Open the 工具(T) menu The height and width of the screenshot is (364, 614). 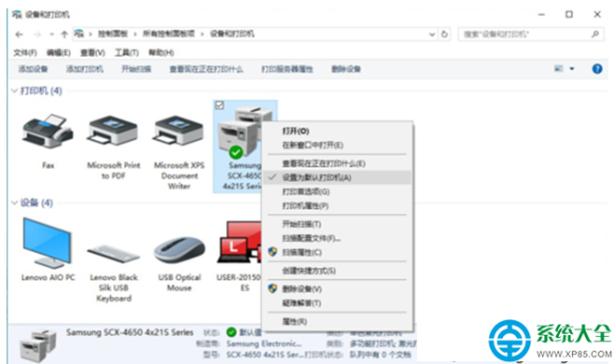(x=127, y=52)
